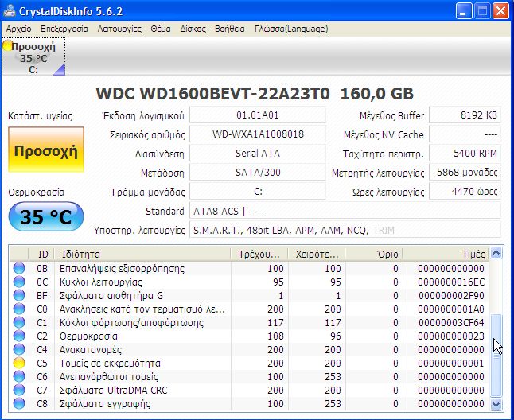
Task: Open the Γλώσσα(Language) menu
Action: click(291, 29)
